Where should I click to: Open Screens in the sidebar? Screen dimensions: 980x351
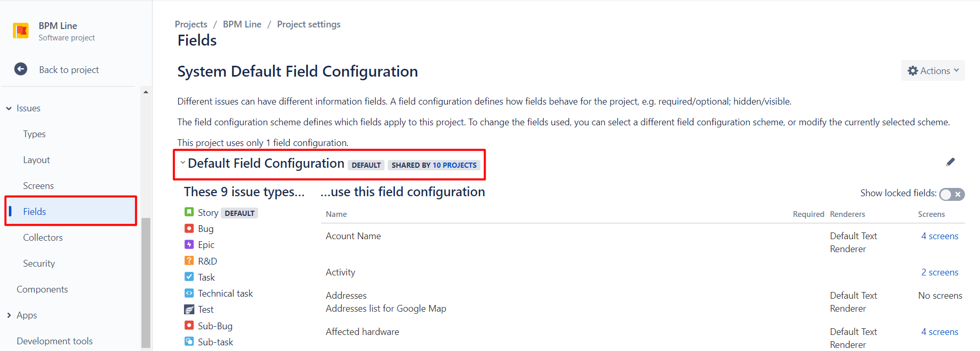(x=38, y=186)
